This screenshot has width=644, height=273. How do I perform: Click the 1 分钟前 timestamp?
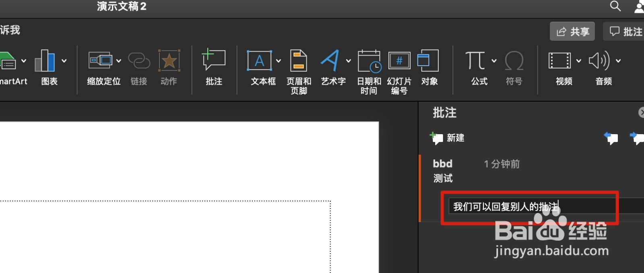click(x=502, y=164)
